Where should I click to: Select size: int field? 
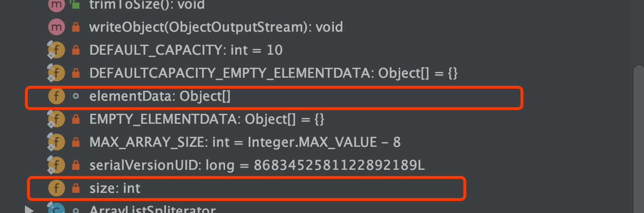(x=115, y=189)
